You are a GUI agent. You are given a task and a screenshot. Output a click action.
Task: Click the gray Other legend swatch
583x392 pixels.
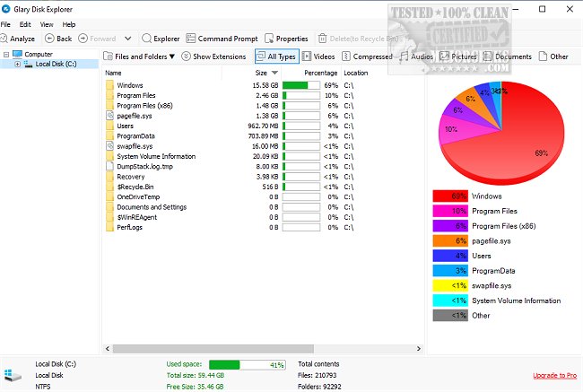450,316
